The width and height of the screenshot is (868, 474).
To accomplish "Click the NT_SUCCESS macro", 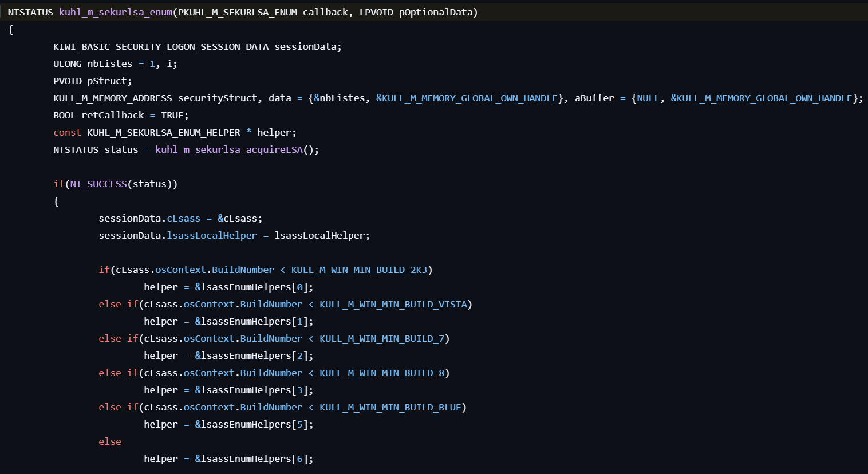I will 98,184.
